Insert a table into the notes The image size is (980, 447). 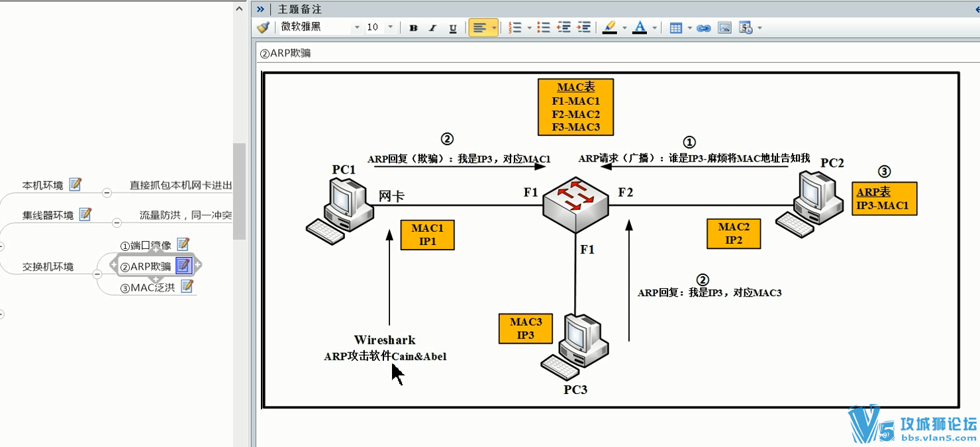click(x=676, y=28)
